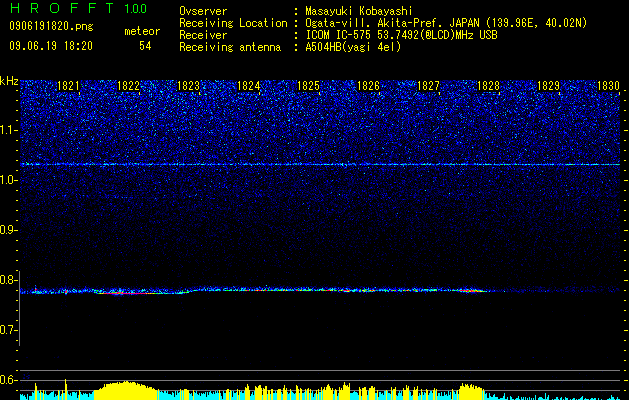Select the 1823 time label
The image size is (629, 400).
[188, 86]
